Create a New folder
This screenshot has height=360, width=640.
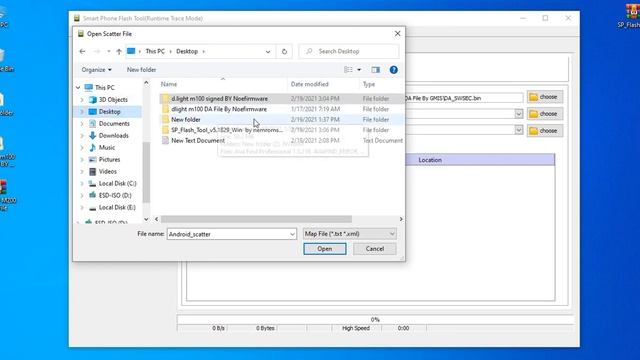[141, 70]
